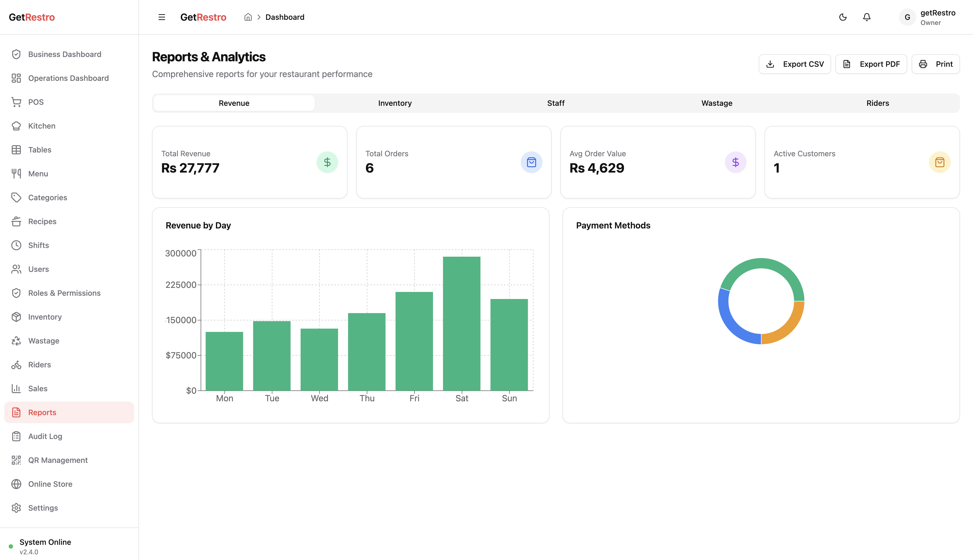
Task: Select the Recipes icon
Action: tap(16, 221)
